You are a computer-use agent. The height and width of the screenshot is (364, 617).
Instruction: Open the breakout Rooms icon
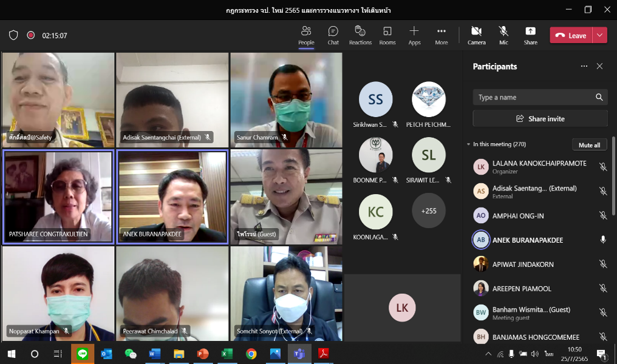tap(387, 35)
